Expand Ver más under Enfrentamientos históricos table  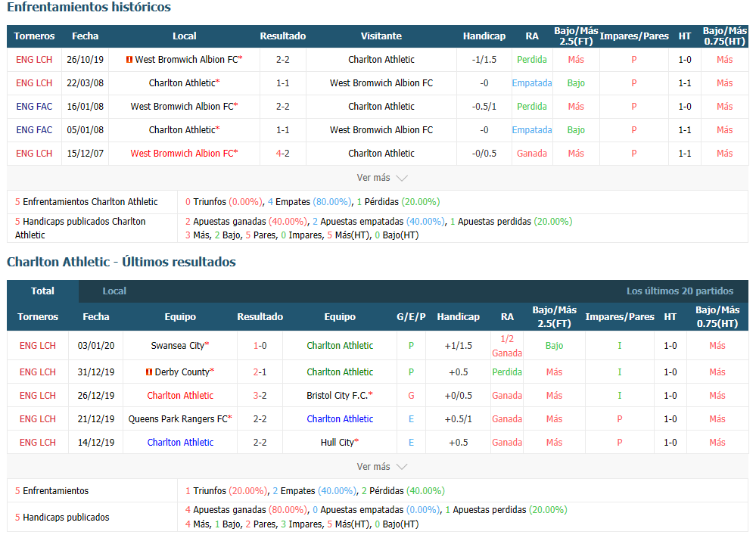(x=382, y=178)
